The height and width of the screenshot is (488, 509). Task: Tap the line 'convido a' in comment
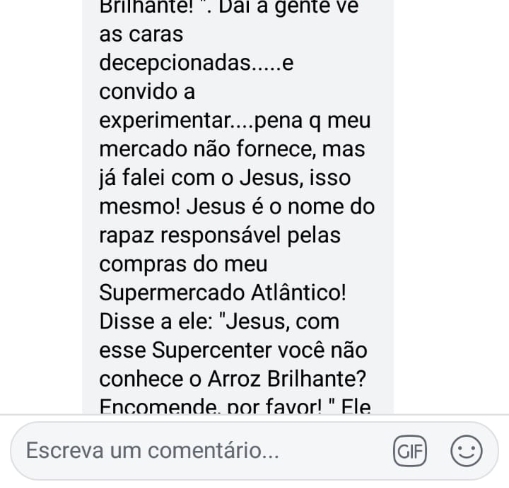click(147, 92)
